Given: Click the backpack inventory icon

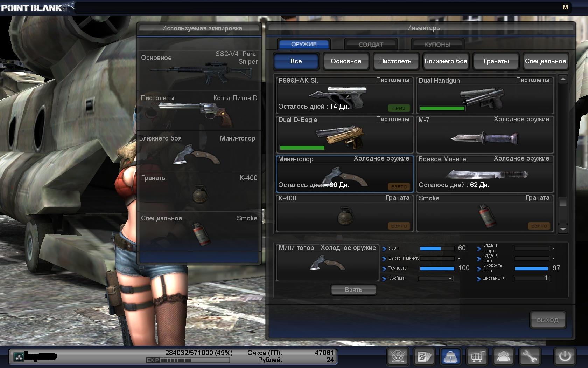Looking at the screenshot, I should coord(450,357).
